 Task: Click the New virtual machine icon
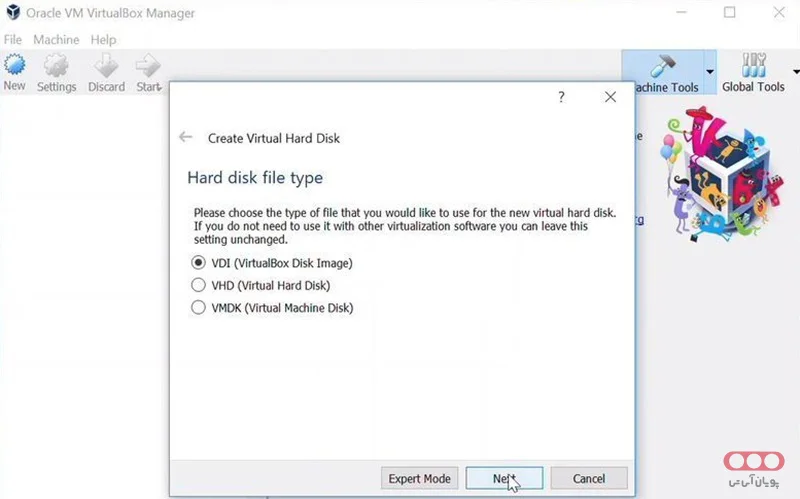(x=14, y=66)
